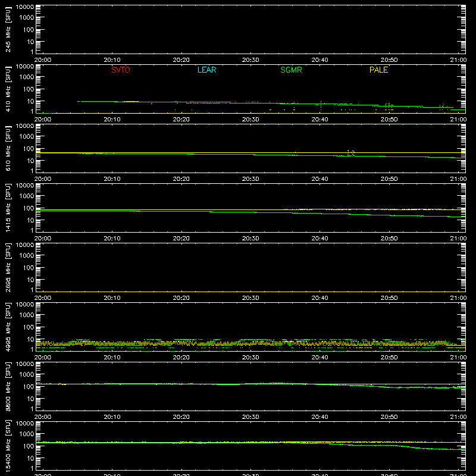Click the 100 tick value on 2695 MHz axis

click(x=29, y=268)
